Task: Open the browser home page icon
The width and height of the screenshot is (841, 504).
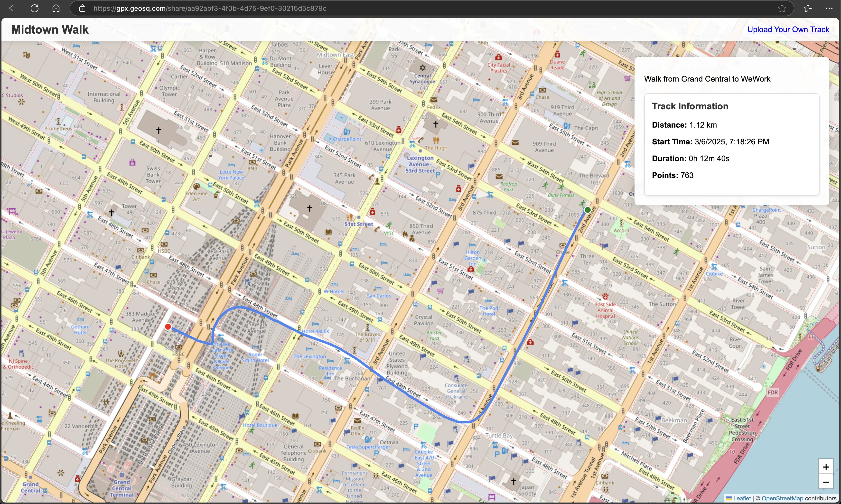Action: [56, 8]
